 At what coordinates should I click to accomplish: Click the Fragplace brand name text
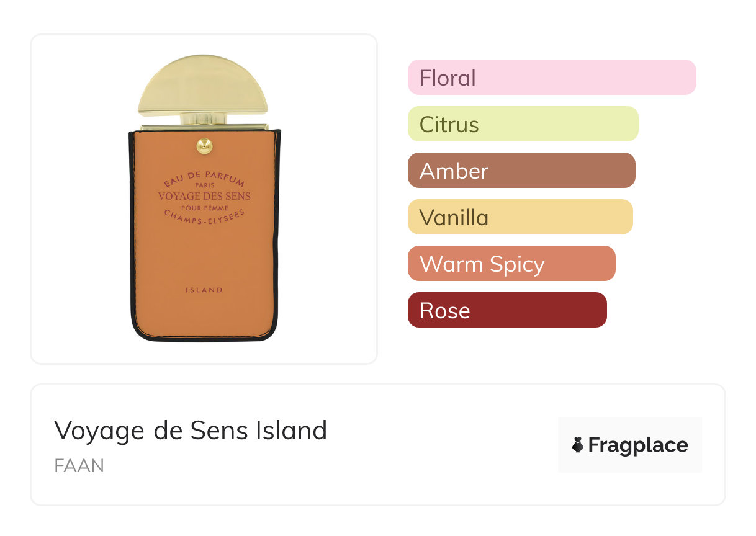coord(638,445)
